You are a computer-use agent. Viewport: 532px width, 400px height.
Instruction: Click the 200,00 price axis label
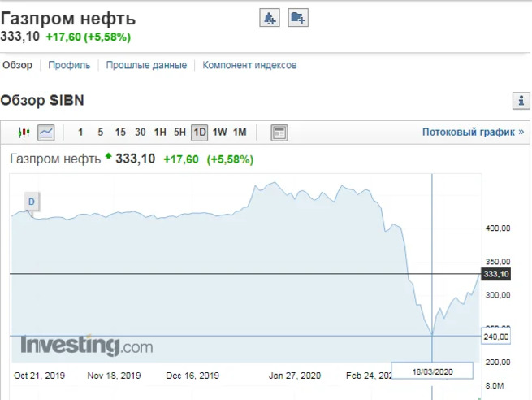point(498,362)
